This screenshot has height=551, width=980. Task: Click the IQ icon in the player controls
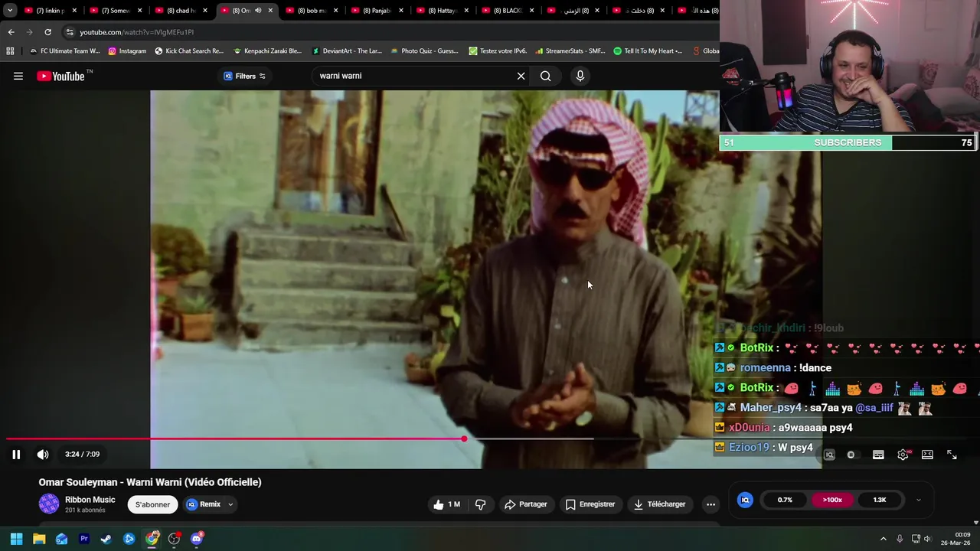[x=829, y=455]
